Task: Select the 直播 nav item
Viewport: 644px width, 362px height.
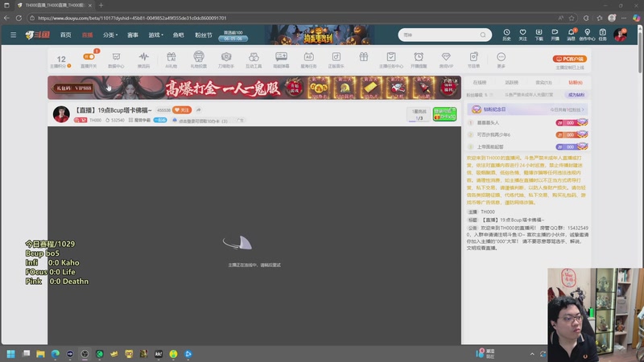Action: pos(87,35)
